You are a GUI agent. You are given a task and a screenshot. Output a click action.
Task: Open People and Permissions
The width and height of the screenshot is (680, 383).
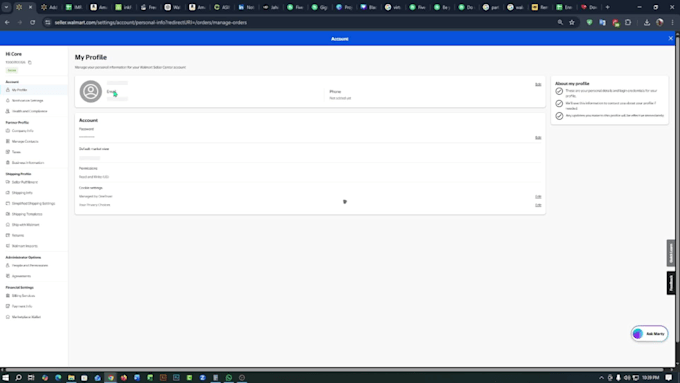[x=29, y=265]
